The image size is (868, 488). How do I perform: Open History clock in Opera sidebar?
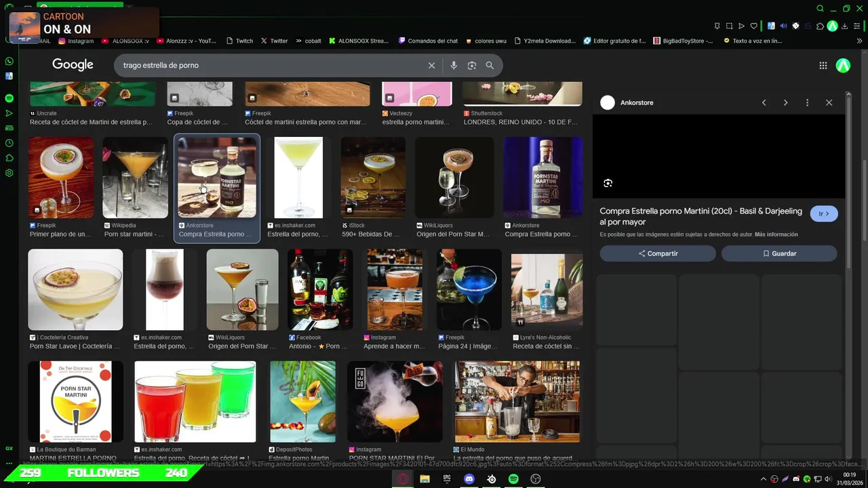[x=9, y=143]
